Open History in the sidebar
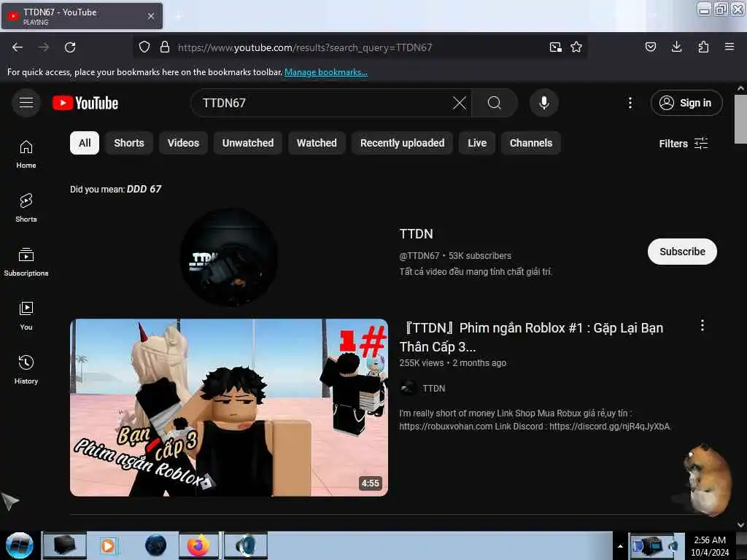747x560 pixels. 26,370
